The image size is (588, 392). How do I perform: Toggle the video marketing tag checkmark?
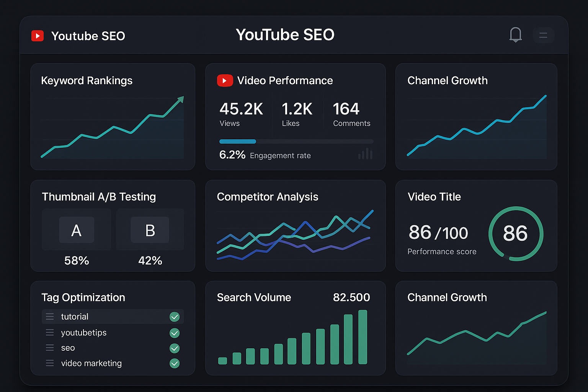(175, 363)
